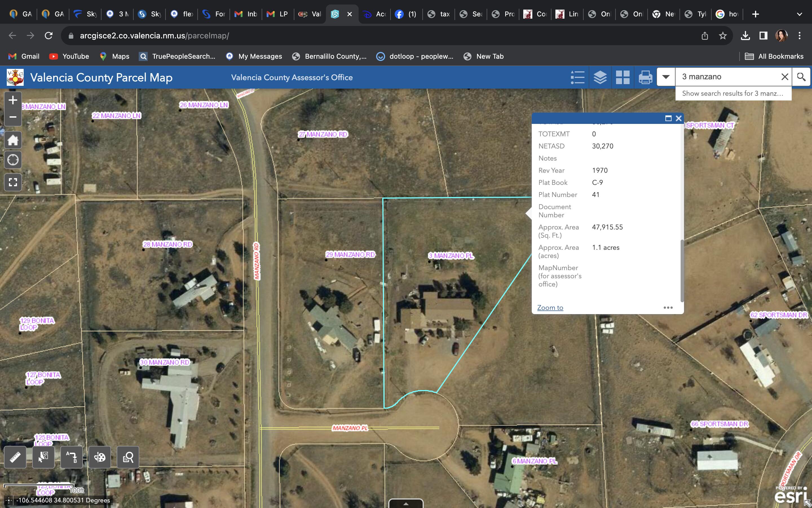Screen dimensions: 812x508
Task: Run search with magnifier button
Action: (801, 77)
